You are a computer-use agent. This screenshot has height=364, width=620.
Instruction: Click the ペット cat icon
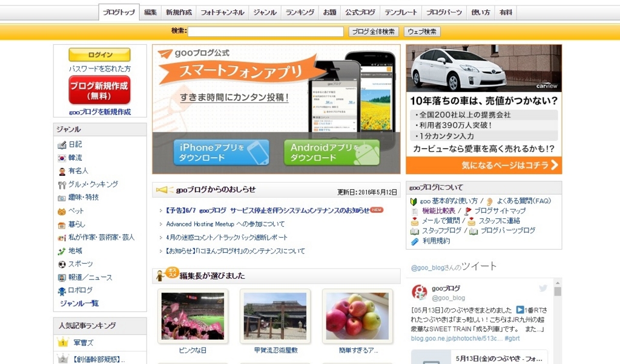tap(62, 212)
